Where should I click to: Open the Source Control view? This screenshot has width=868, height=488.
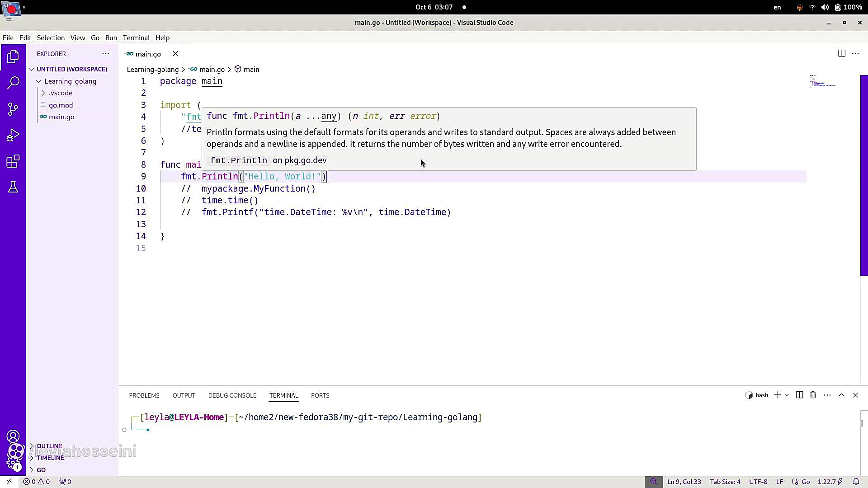[x=13, y=109]
